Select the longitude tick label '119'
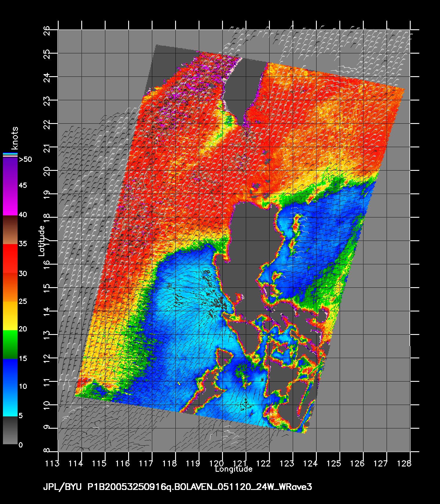Image resolution: width=440 pixels, height=504 pixels. (x=193, y=464)
